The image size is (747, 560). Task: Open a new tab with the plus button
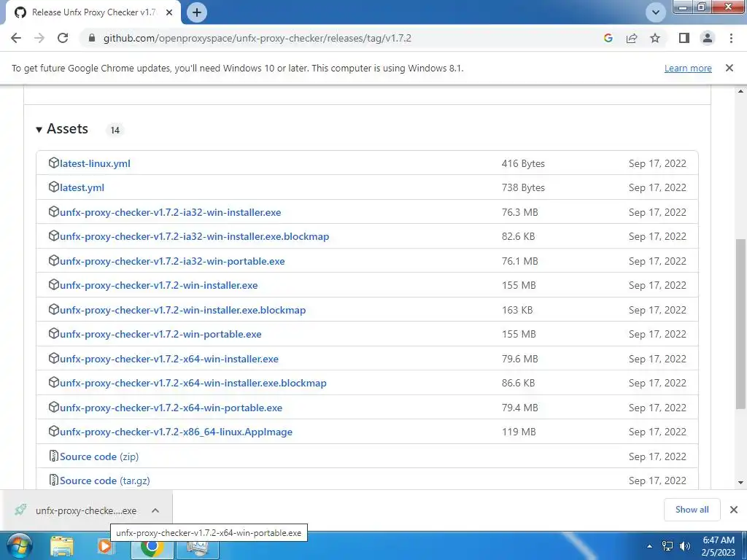pyautogui.click(x=197, y=12)
